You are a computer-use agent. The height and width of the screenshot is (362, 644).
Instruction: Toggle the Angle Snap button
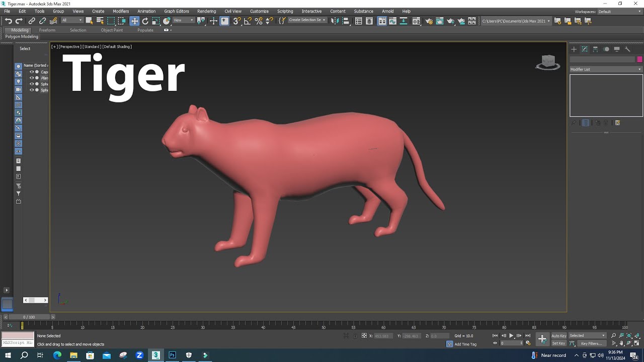tap(248, 21)
